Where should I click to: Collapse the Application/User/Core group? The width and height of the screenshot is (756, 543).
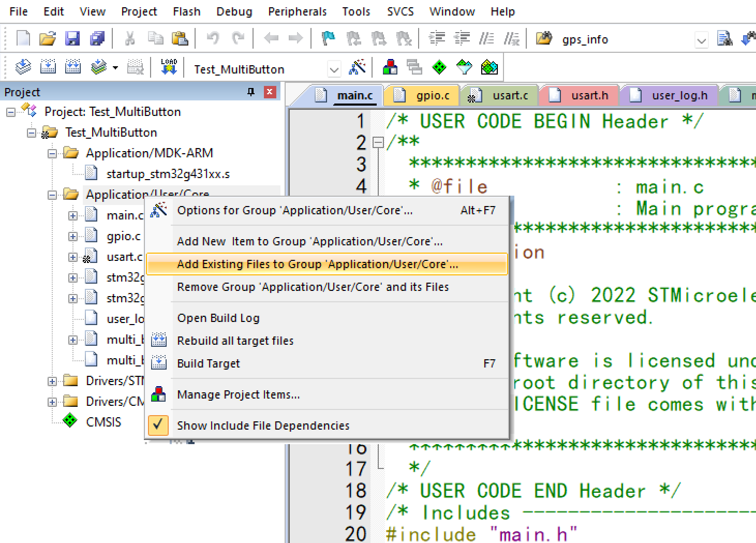tap(52, 195)
